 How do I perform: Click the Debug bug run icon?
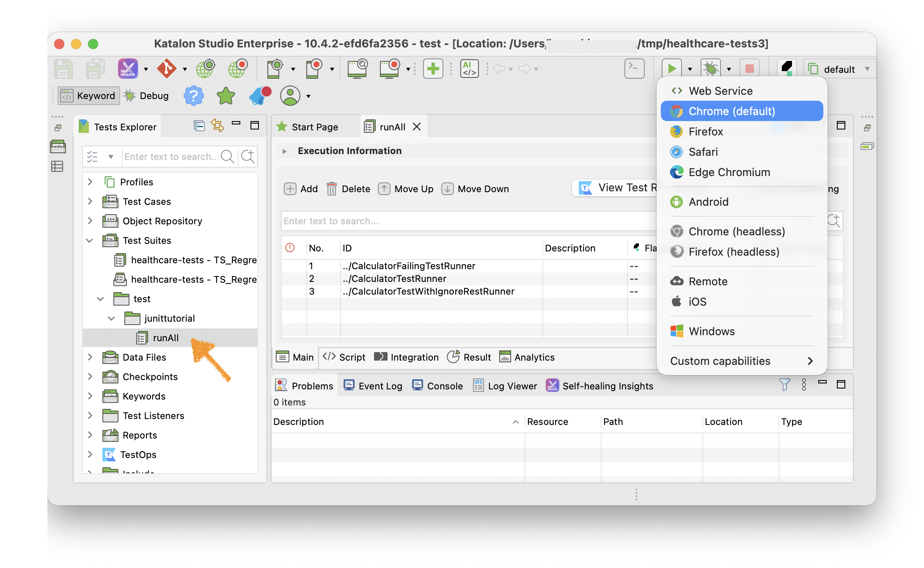tap(711, 69)
